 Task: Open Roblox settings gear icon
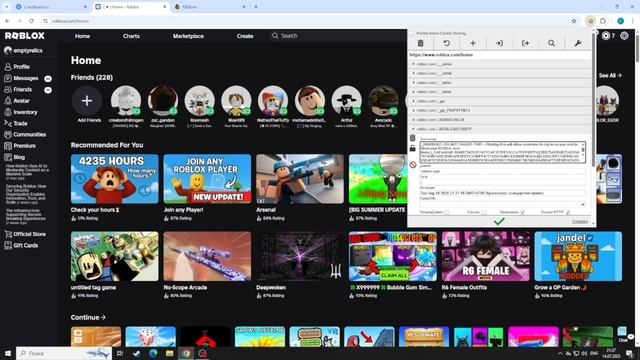click(624, 36)
